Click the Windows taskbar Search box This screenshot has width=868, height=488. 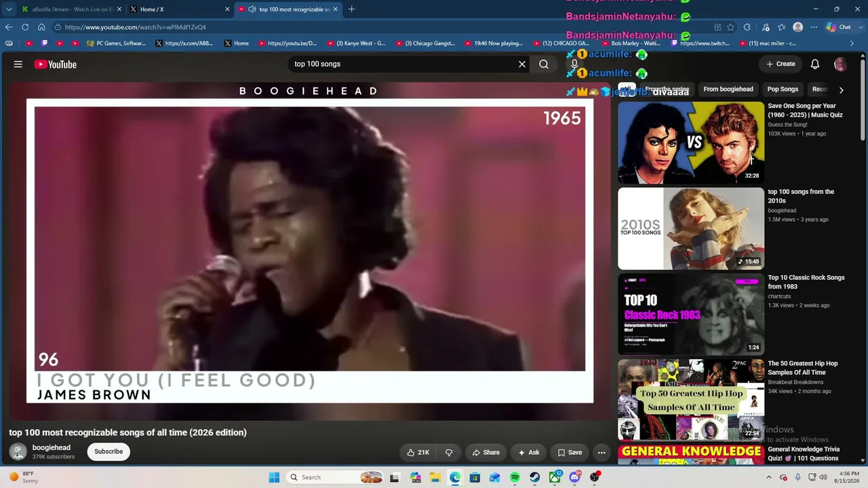click(x=335, y=477)
